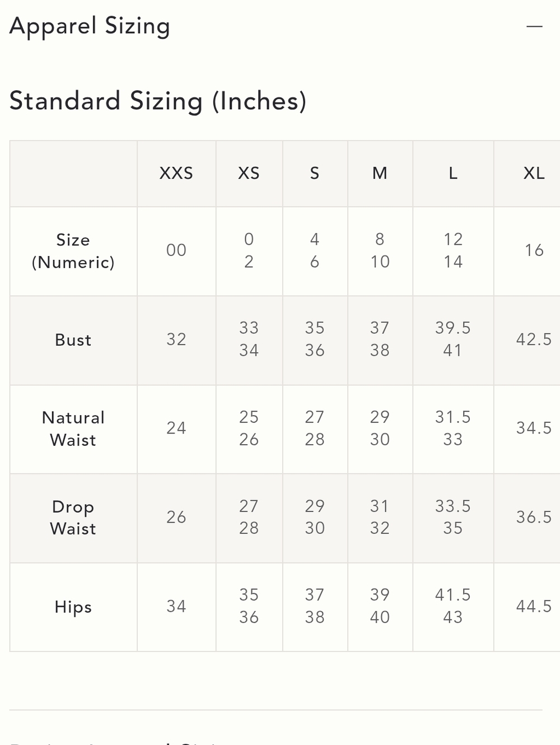Click the L size column header

[453, 173]
